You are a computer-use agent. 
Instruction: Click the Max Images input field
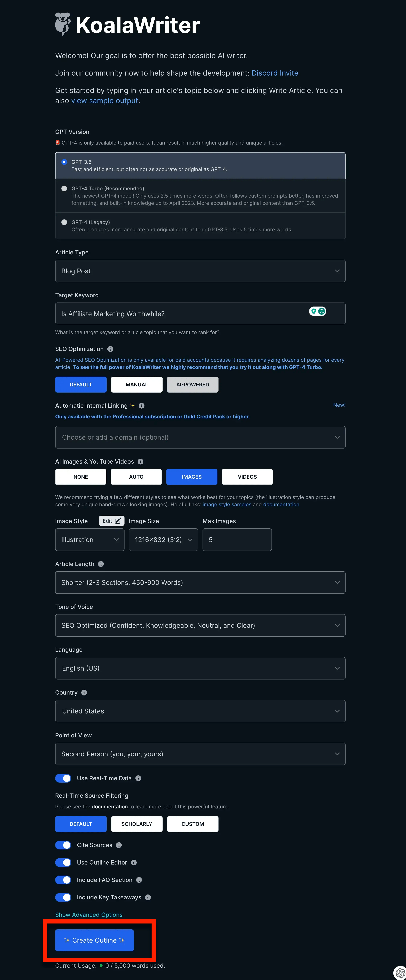click(x=237, y=539)
